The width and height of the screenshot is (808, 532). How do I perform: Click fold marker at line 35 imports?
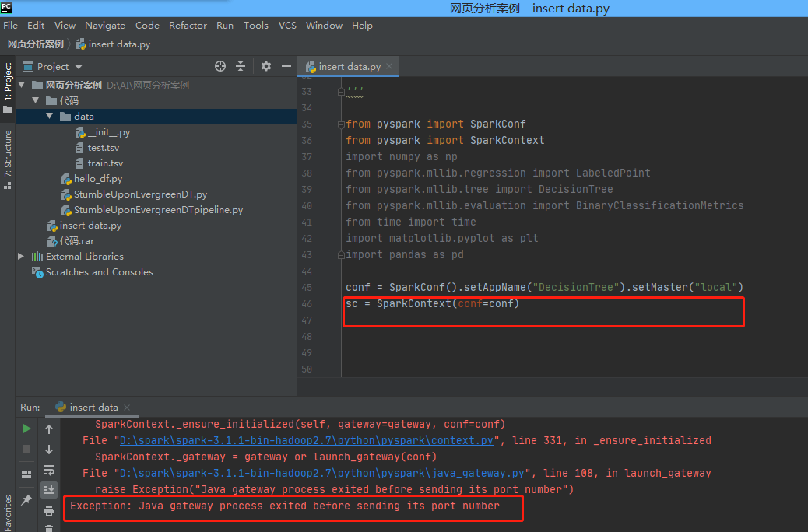point(341,124)
